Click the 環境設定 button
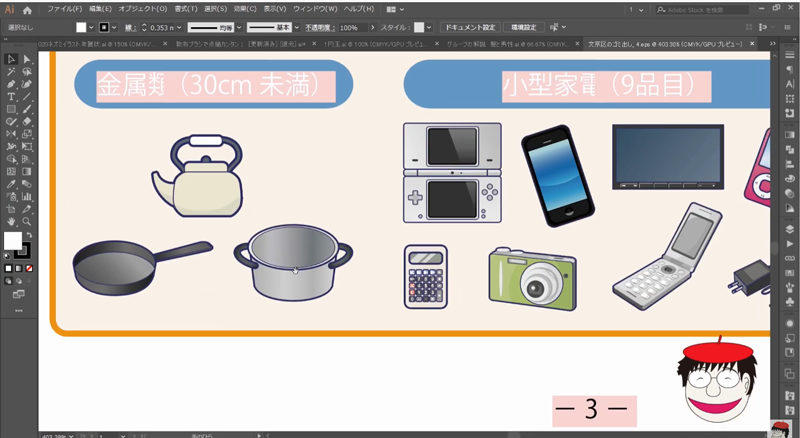This screenshot has height=438, width=800. pyautogui.click(x=523, y=28)
